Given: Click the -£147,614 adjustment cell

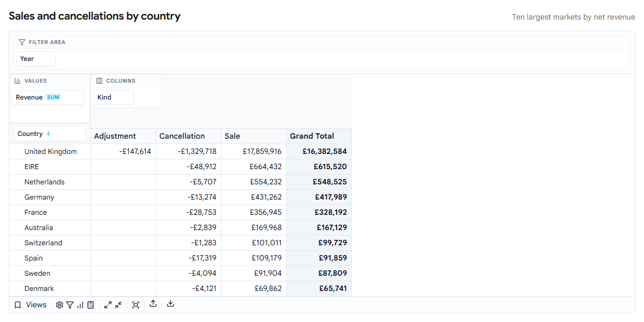Looking at the screenshot, I should pos(123,152).
